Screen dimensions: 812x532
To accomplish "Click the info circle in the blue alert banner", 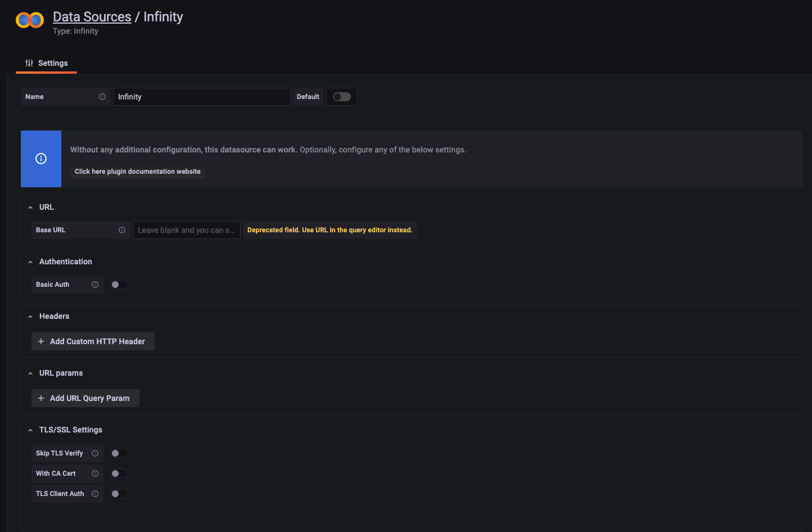I will point(40,159).
